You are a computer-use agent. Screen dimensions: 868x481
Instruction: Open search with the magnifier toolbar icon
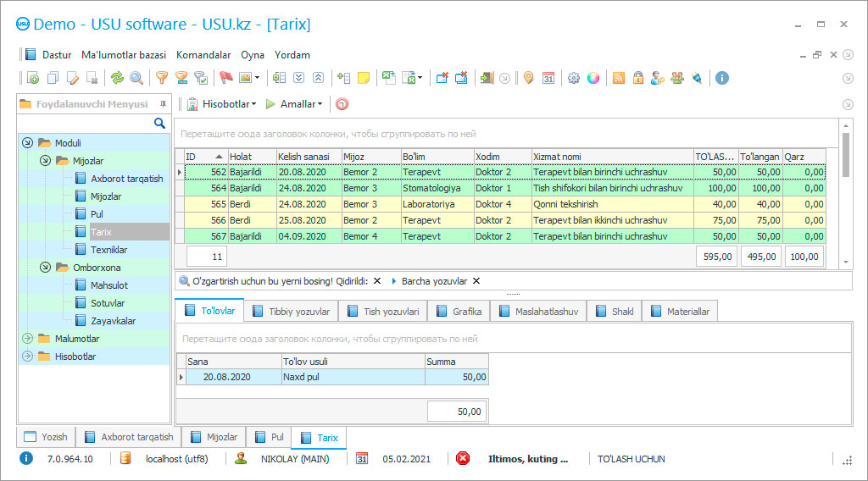(136, 78)
